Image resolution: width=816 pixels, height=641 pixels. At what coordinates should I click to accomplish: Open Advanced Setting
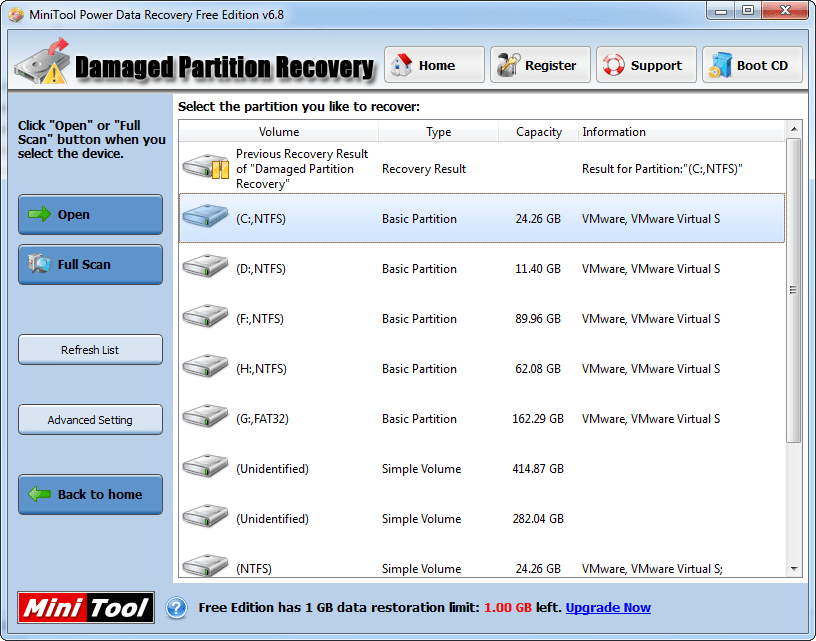point(90,420)
